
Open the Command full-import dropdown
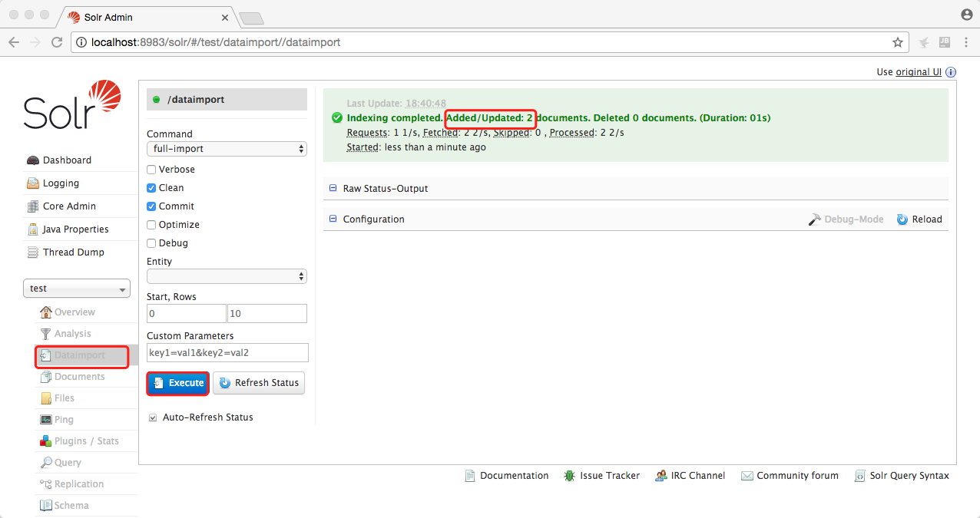click(227, 149)
